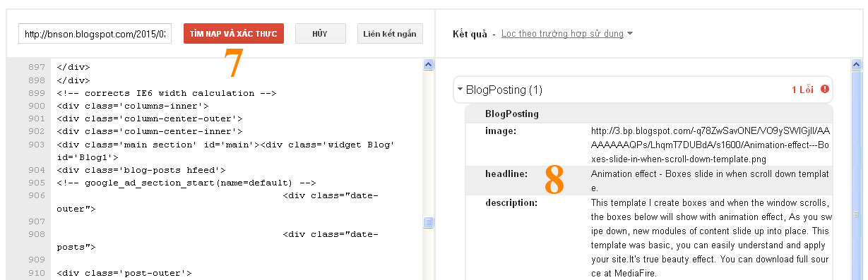Click the description value paragraph
868x280 pixels.
711,238
